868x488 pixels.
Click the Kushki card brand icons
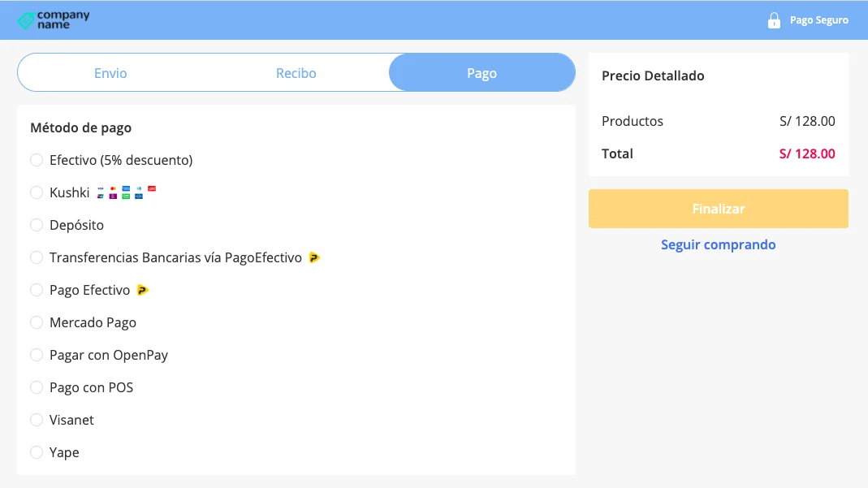(x=126, y=192)
